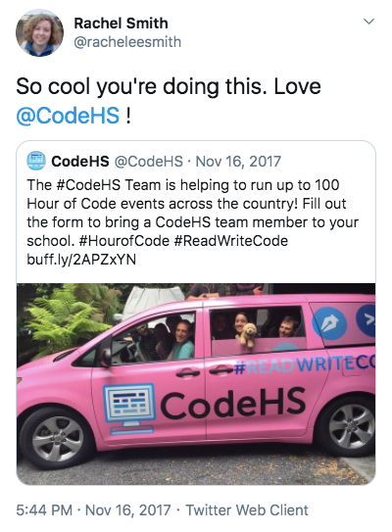392x532 pixels.
Task: Click the CodeHS computer logo on van door
Action: click(129, 409)
